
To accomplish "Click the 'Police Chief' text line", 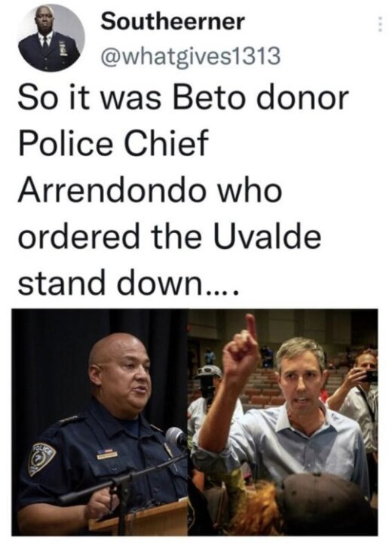I will [x=114, y=143].
